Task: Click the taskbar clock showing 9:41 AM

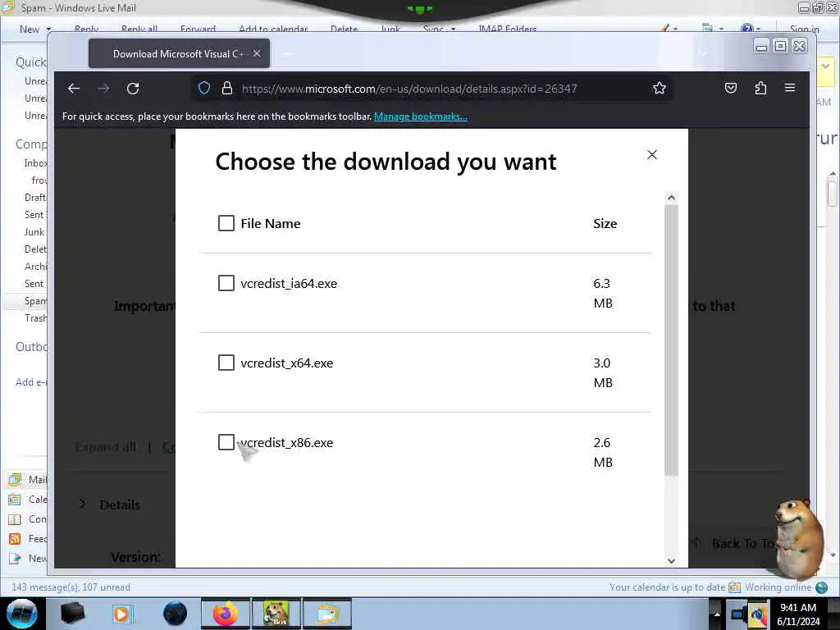Action: coord(798,614)
